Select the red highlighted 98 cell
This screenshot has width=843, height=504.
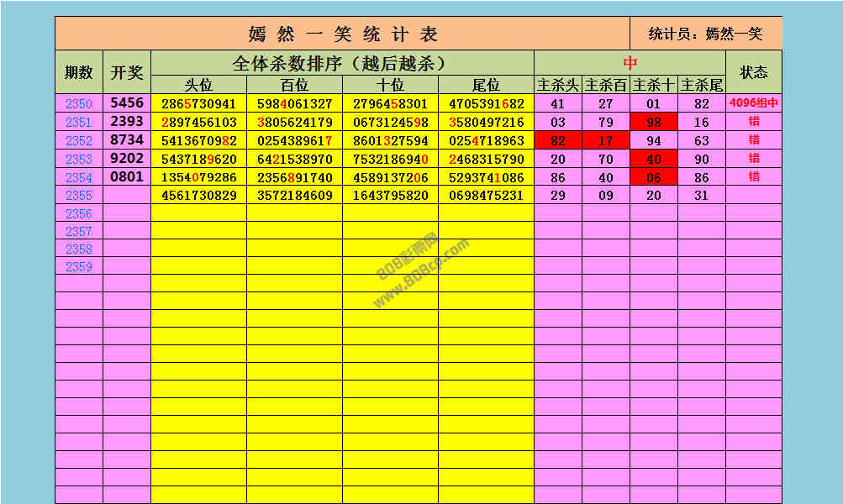point(654,123)
